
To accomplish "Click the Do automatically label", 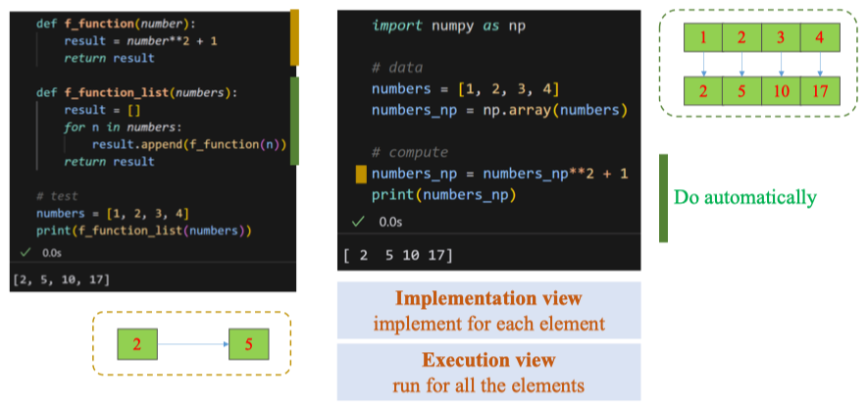I will coord(744,197).
